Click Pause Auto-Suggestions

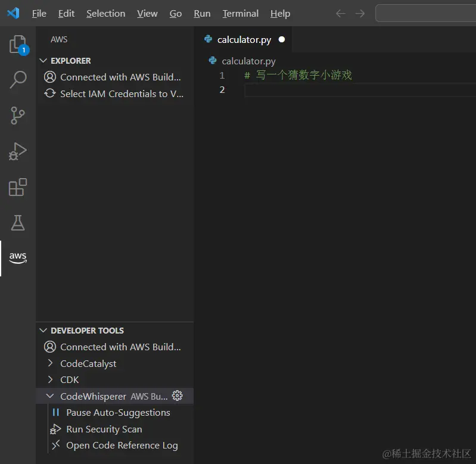point(119,413)
